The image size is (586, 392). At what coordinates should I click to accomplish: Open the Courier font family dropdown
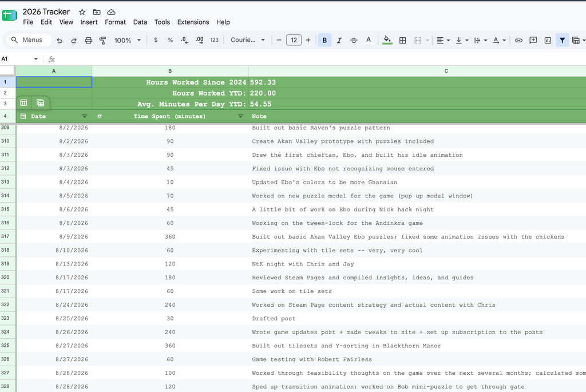click(248, 40)
